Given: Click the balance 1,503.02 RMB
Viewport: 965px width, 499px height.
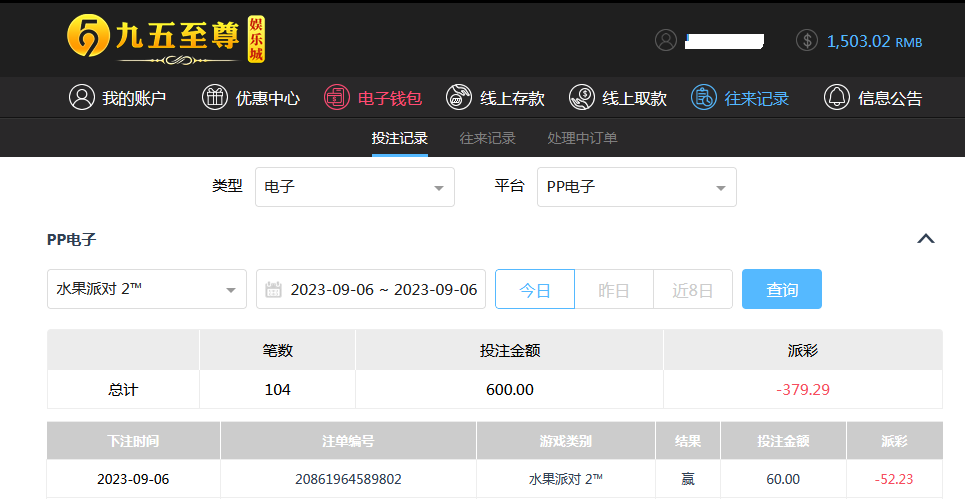Looking at the screenshot, I should (x=875, y=41).
